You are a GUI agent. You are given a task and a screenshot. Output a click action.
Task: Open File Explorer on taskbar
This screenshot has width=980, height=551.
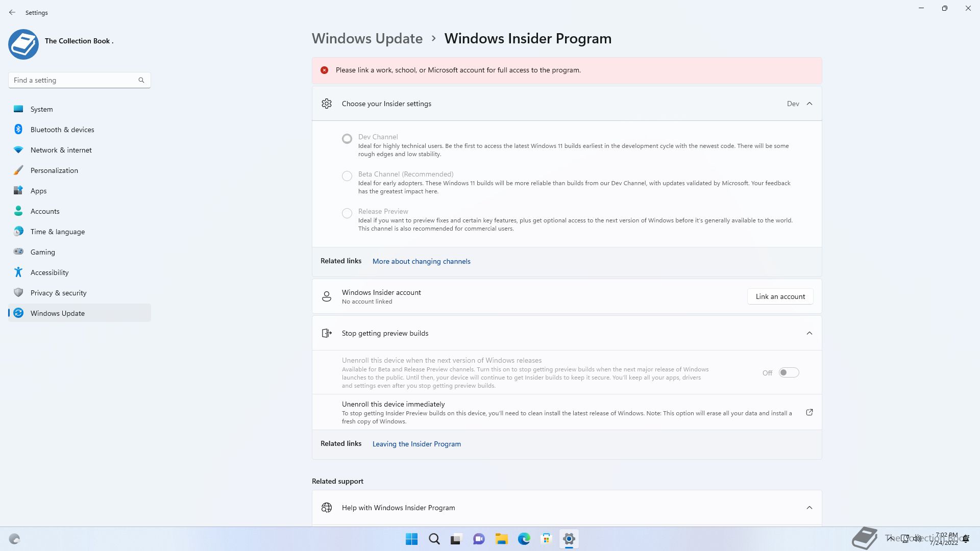[x=501, y=539]
